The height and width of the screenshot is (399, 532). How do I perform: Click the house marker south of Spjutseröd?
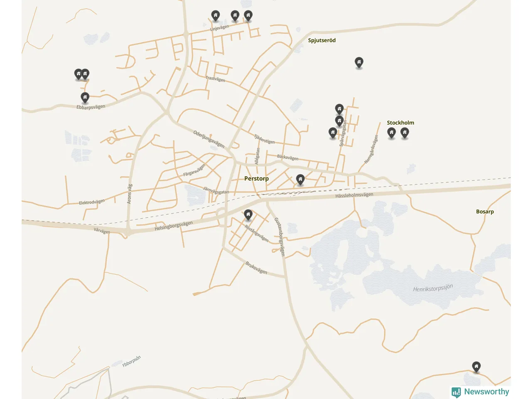pos(359,62)
